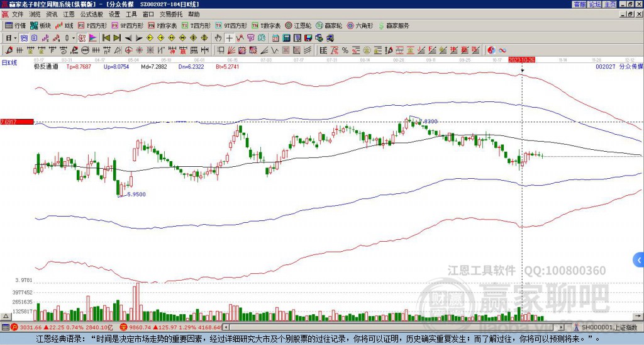Click the red floppy disk save icon
This screenshot has height=345, width=644.
pos(308,38)
